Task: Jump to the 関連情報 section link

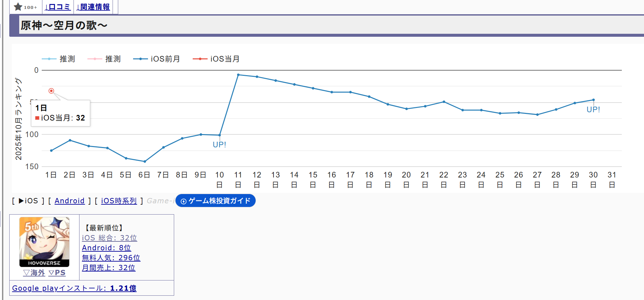Action: tap(93, 7)
